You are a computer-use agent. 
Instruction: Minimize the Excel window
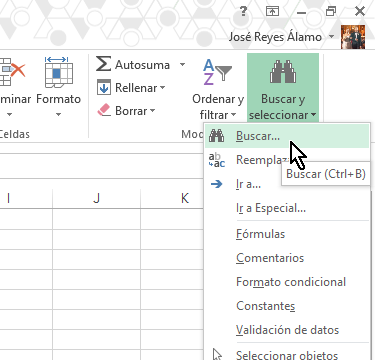coord(301,13)
